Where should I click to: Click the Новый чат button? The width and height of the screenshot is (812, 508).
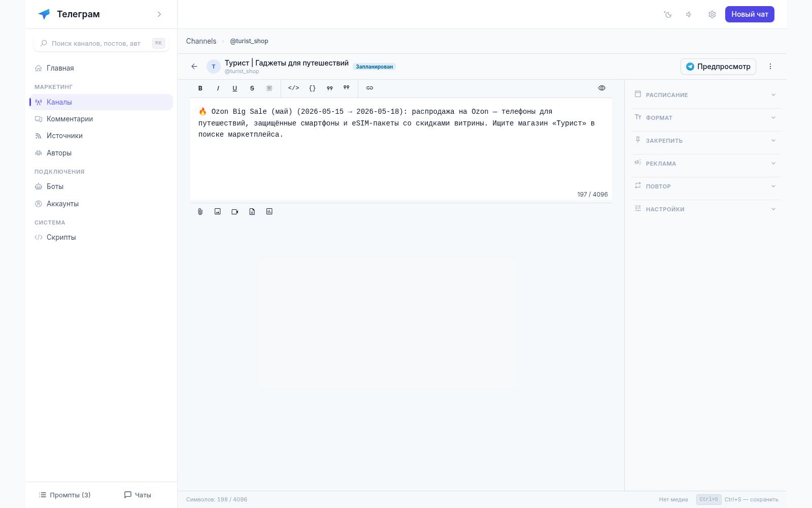(750, 14)
